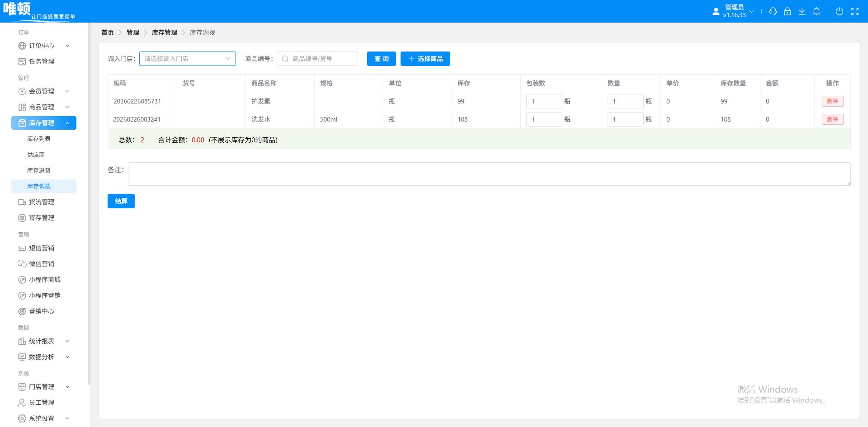The image size is (868, 427).
Task: Click the 结算 button
Action: [x=121, y=201]
